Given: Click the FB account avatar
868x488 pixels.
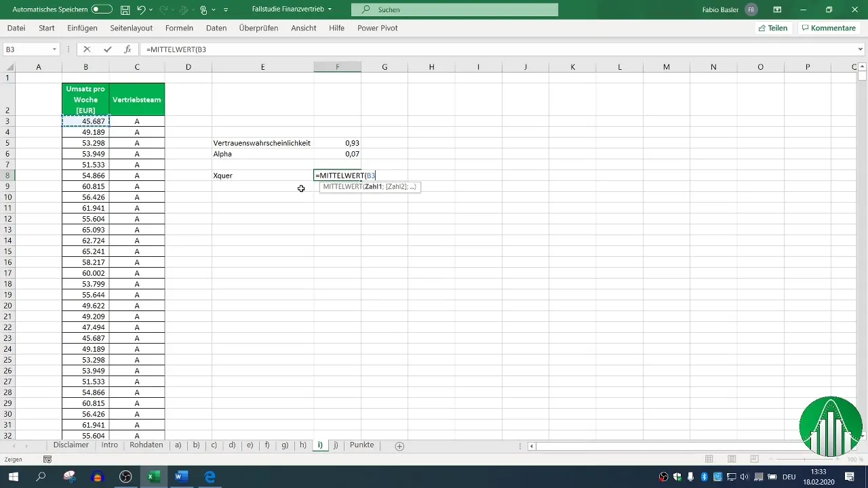Looking at the screenshot, I should click(x=751, y=9).
